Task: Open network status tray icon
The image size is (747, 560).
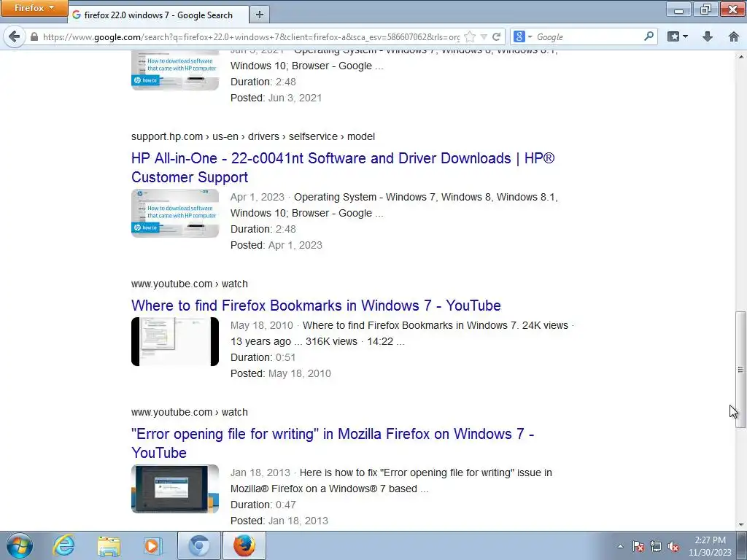Action: pyautogui.click(x=656, y=546)
